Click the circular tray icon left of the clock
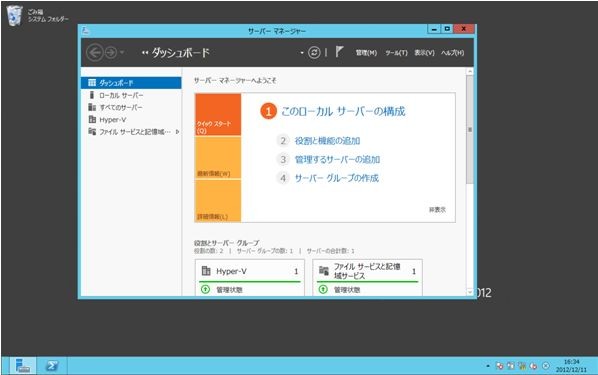The width and height of the screenshot is (598, 375). pyautogui.click(x=546, y=366)
